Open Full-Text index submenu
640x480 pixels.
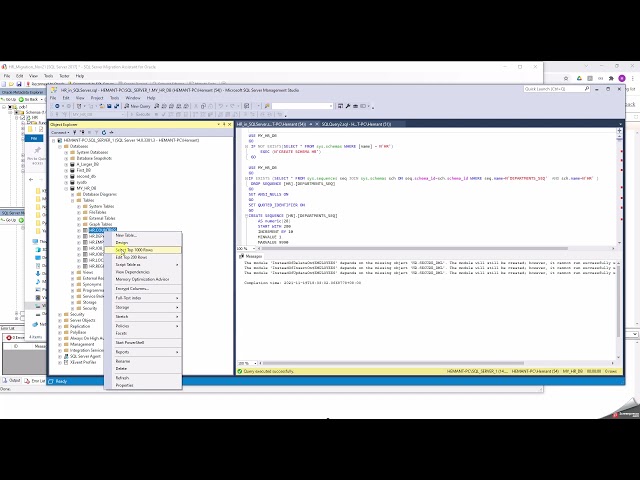[142, 298]
